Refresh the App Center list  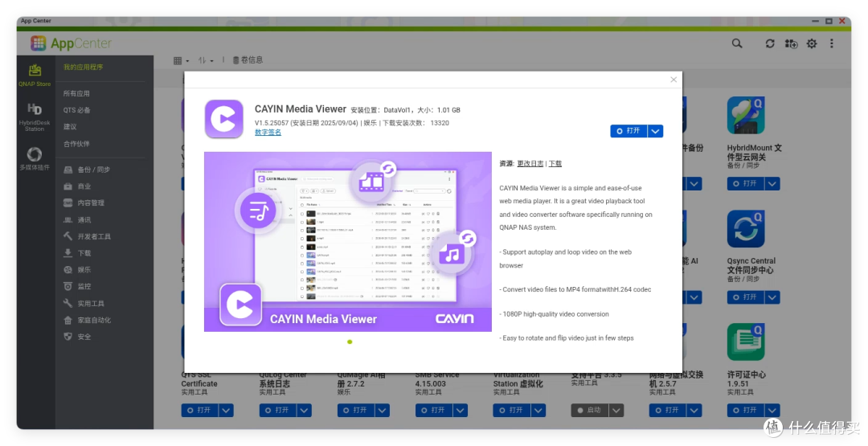769,43
